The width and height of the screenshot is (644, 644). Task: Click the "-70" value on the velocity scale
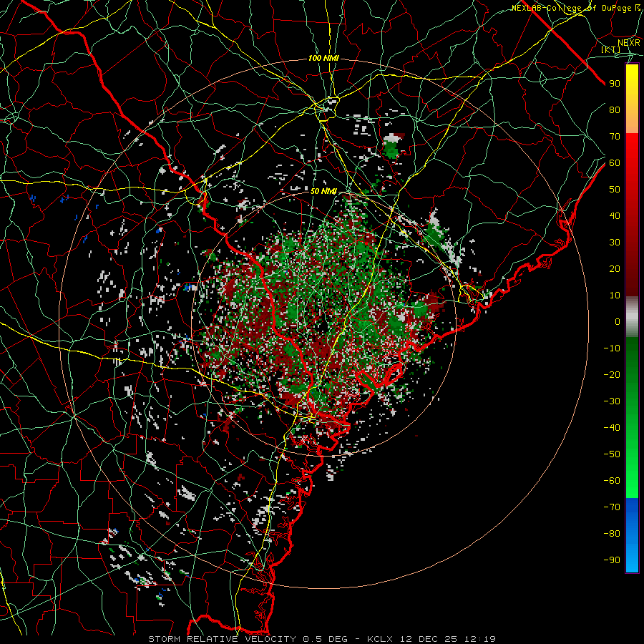tap(612, 507)
